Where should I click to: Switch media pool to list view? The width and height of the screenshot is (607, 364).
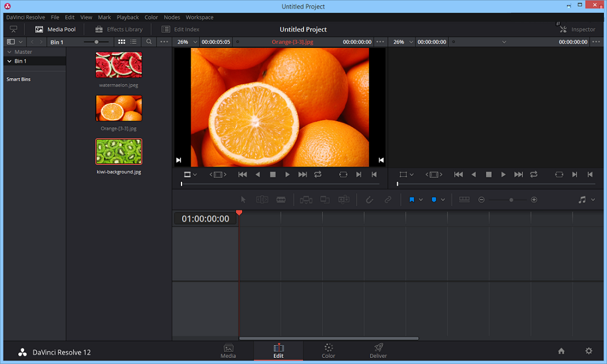point(134,42)
